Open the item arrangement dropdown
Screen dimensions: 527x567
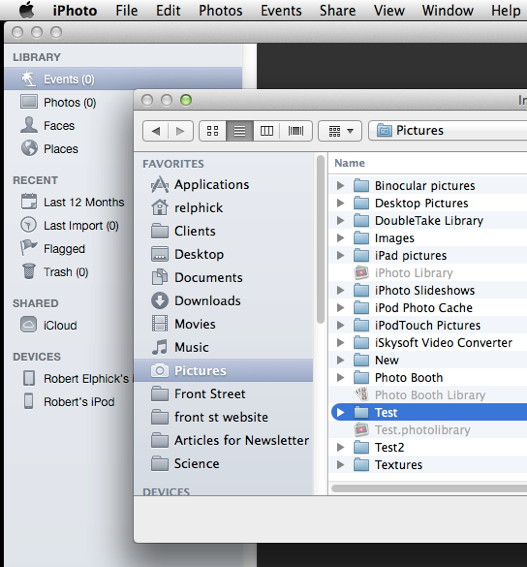tap(340, 131)
